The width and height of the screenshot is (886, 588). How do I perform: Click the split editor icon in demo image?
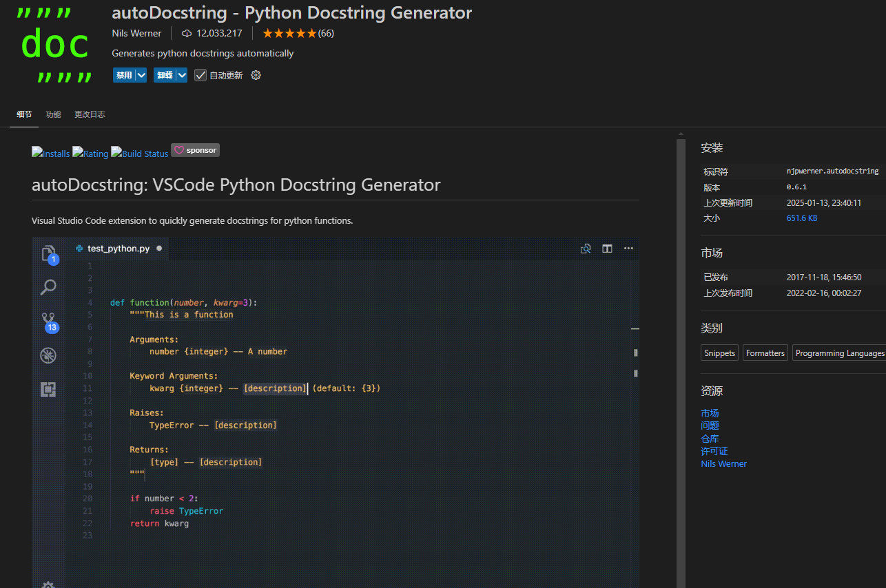click(607, 249)
